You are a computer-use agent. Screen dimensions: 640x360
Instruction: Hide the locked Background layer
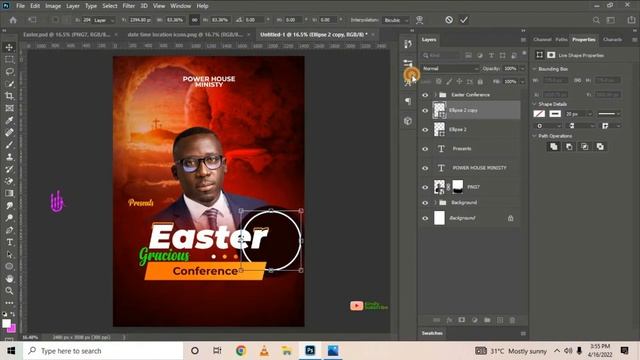click(425, 218)
